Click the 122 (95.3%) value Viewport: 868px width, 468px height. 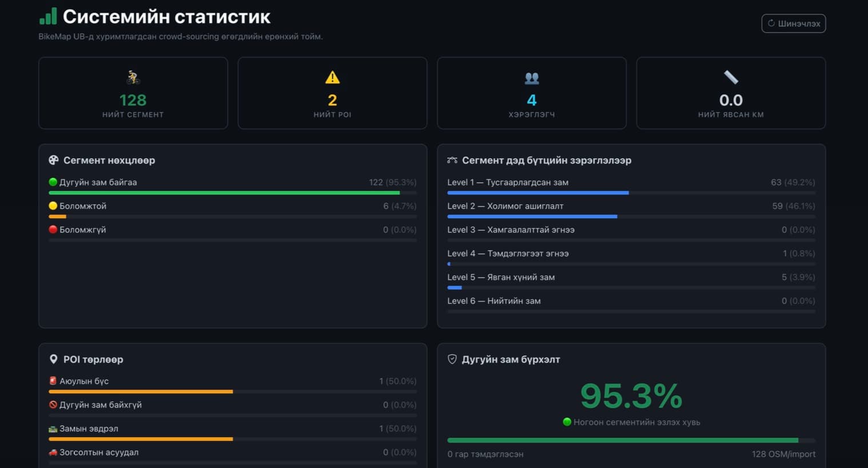393,183
